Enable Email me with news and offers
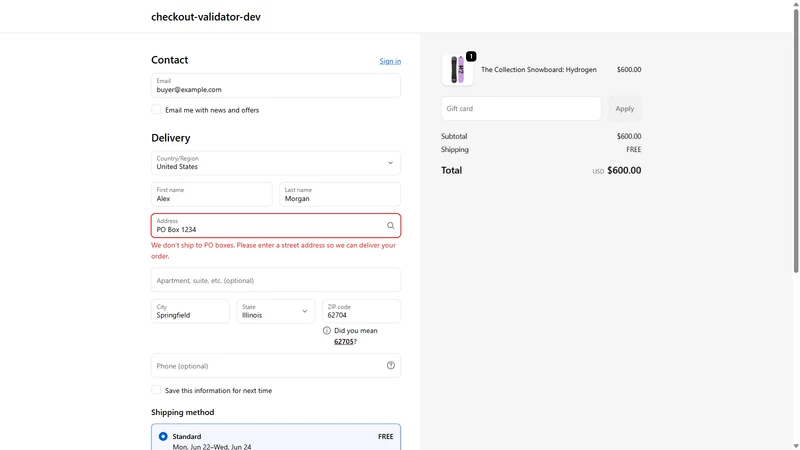This screenshot has height=450, width=800. pyautogui.click(x=156, y=110)
